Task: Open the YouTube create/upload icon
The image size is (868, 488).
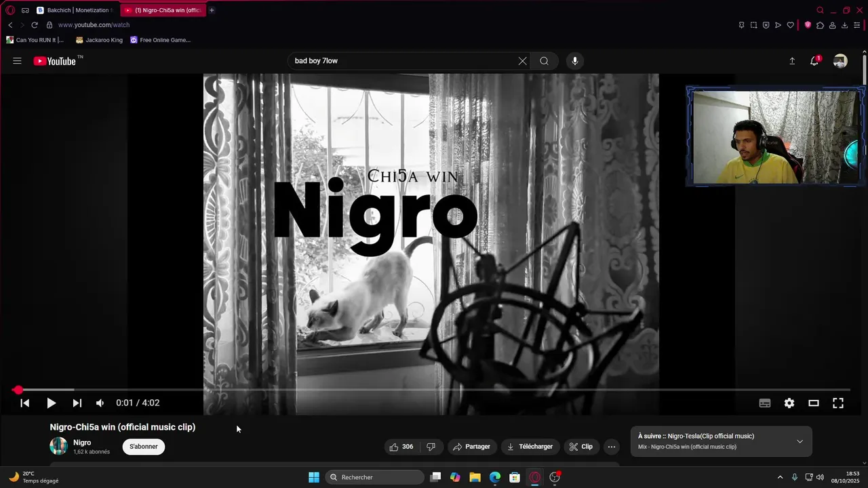Action: (x=791, y=61)
